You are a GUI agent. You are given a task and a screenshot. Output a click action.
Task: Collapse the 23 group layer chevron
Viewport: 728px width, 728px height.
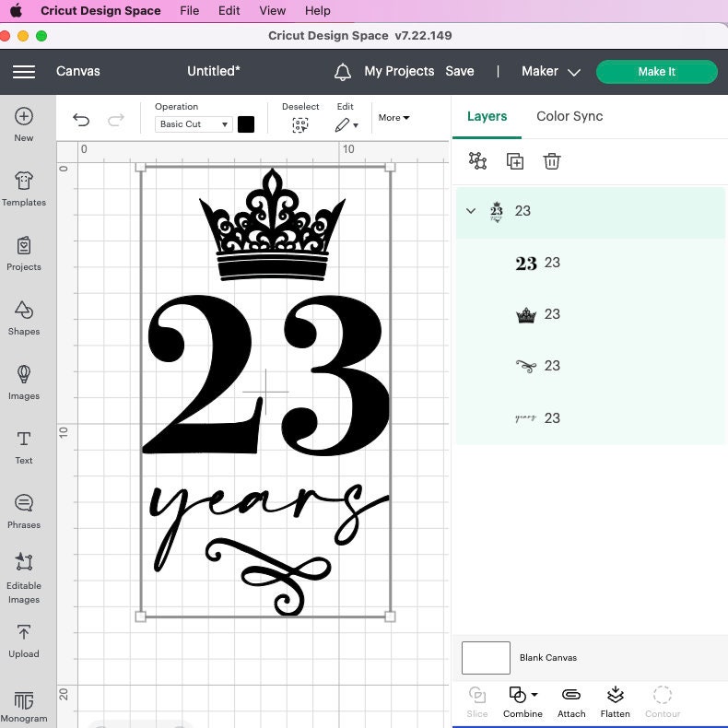coord(471,211)
